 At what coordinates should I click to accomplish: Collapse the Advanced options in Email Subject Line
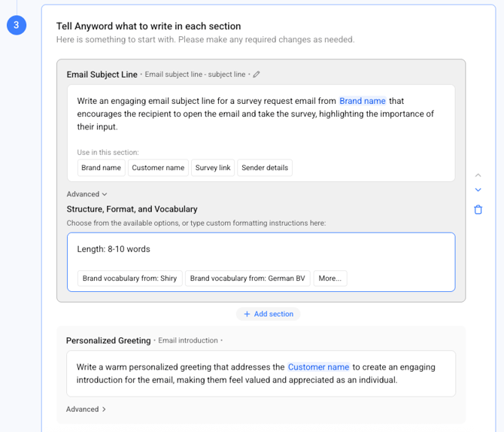pos(87,194)
